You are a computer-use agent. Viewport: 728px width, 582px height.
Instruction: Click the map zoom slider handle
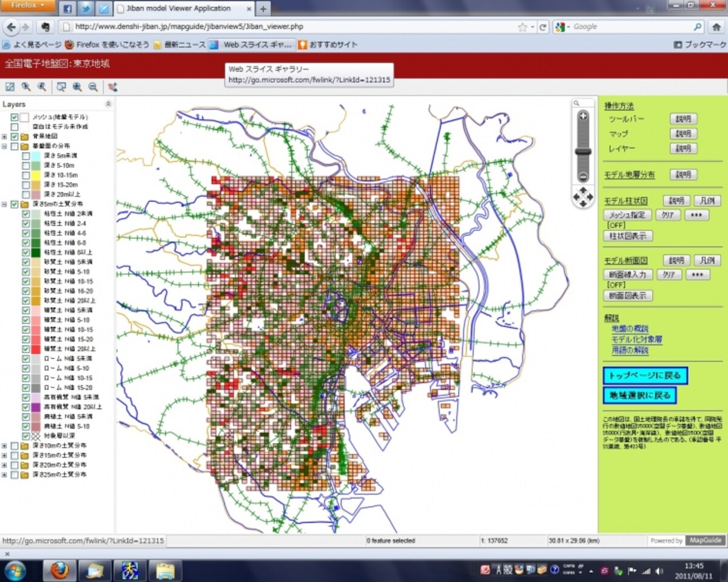(583, 152)
